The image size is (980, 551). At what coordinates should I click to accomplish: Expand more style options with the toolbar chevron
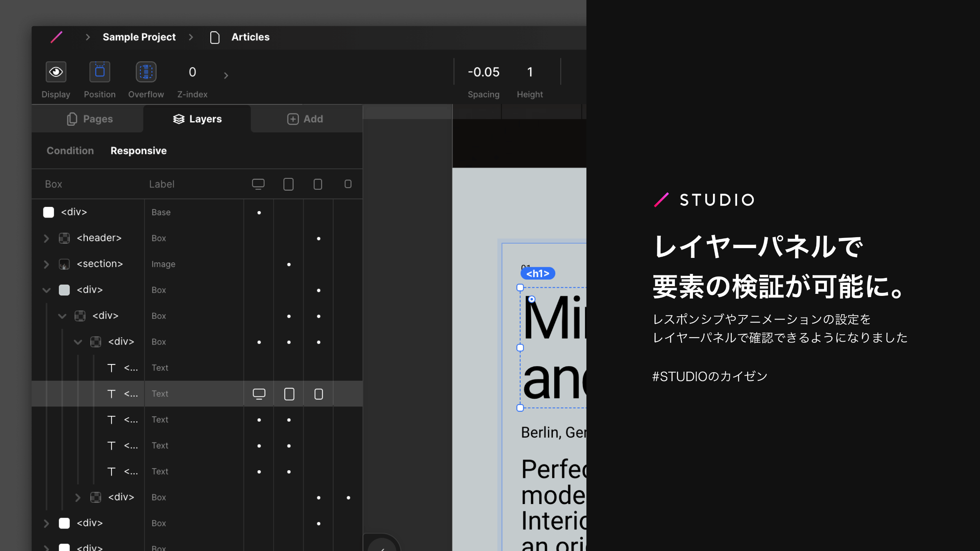(x=226, y=76)
